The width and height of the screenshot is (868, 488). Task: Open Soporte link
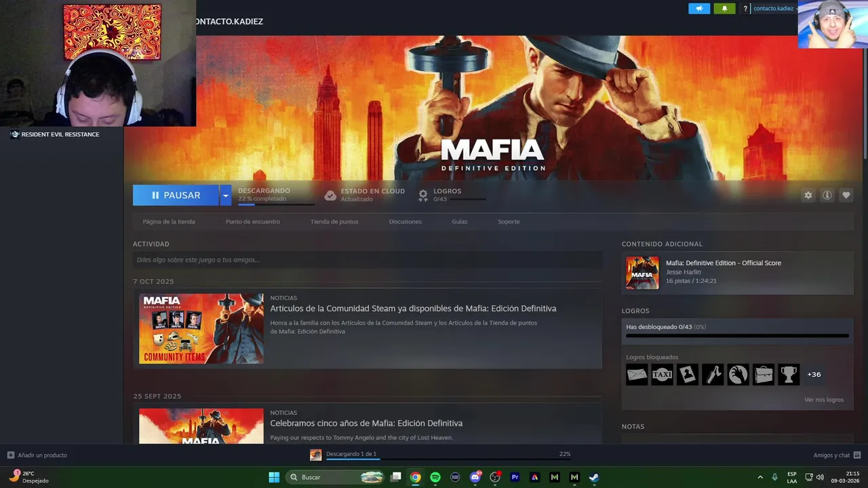click(x=509, y=222)
